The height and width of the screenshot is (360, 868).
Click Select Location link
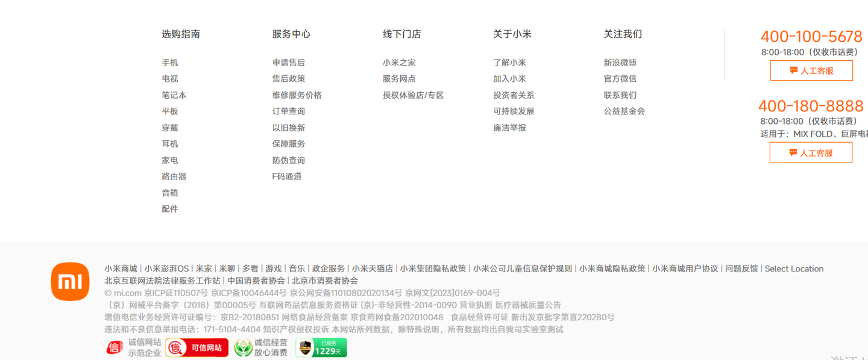pos(794,268)
